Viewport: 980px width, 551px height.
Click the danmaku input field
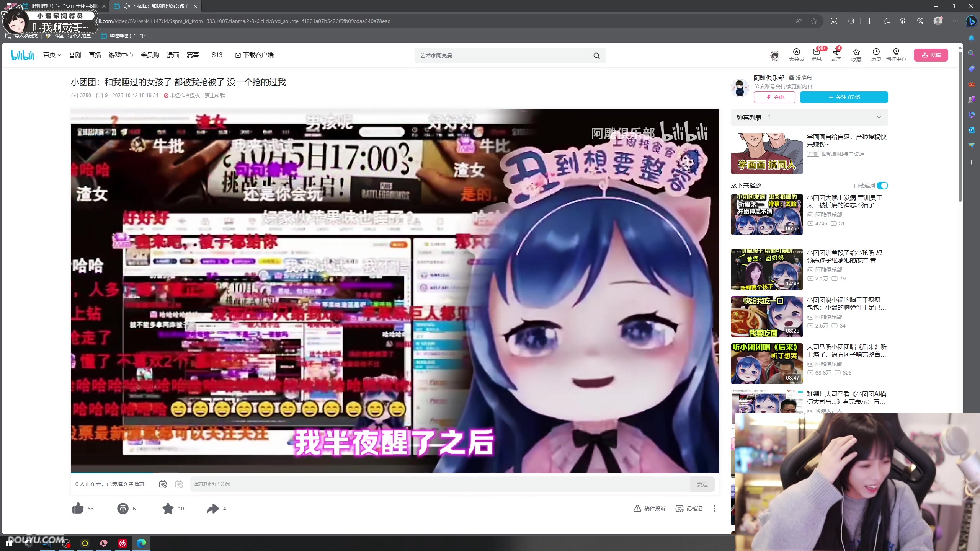pos(440,484)
